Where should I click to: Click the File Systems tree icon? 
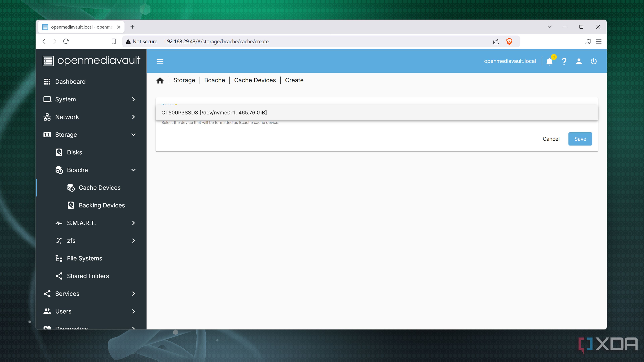click(x=59, y=258)
